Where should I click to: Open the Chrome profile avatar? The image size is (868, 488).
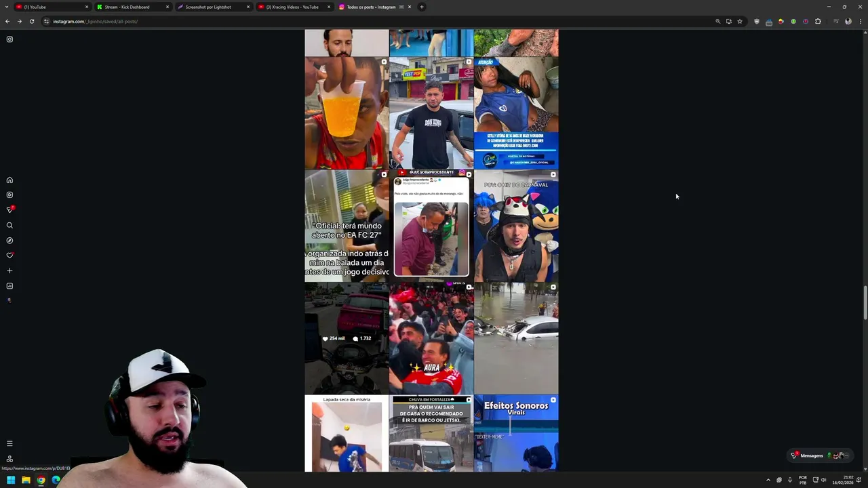[848, 21]
